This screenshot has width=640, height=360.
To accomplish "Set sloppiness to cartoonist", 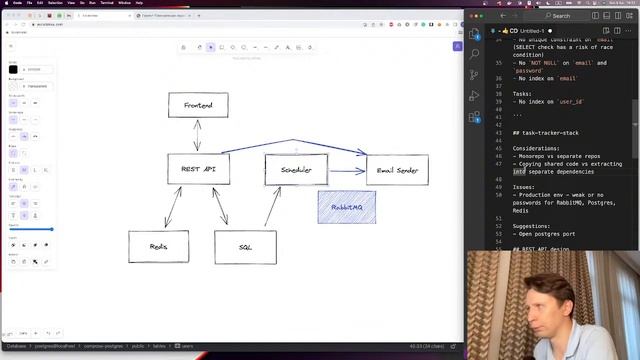I will point(35,136).
